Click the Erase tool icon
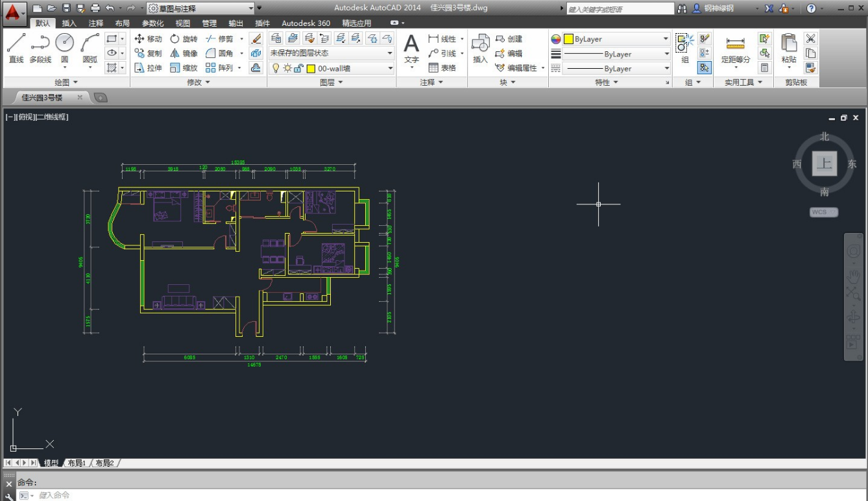The image size is (868, 501). [256, 39]
